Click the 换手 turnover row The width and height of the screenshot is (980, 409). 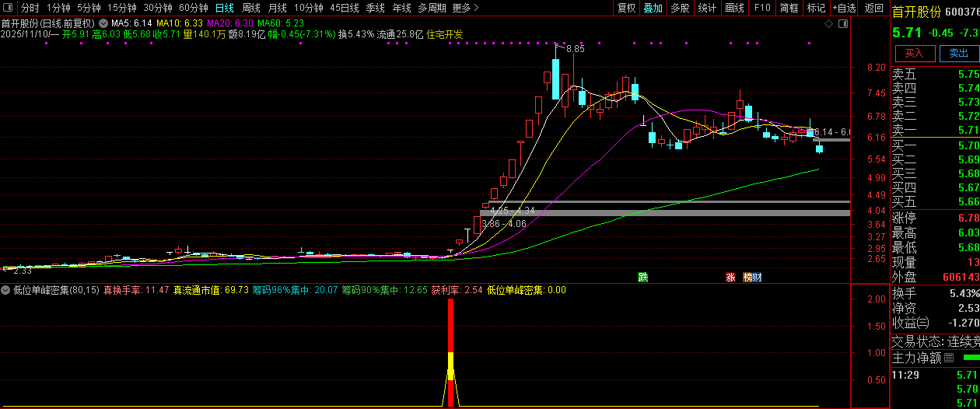click(935, 294)
